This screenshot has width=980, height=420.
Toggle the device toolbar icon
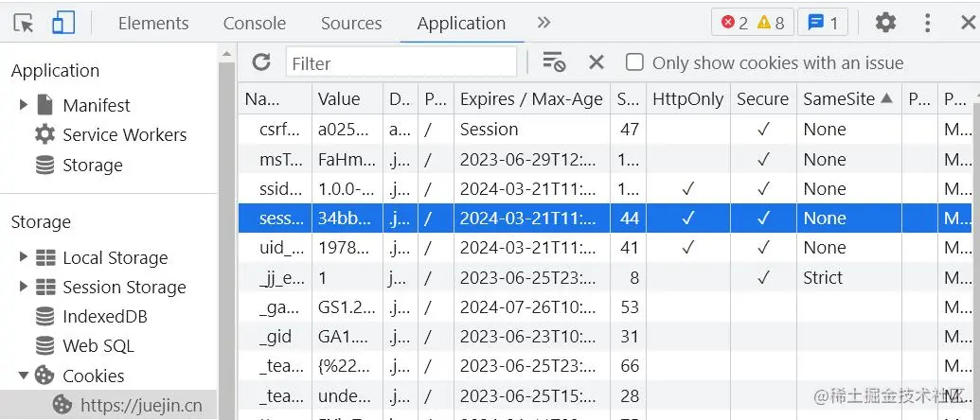[x=63, y=23]
